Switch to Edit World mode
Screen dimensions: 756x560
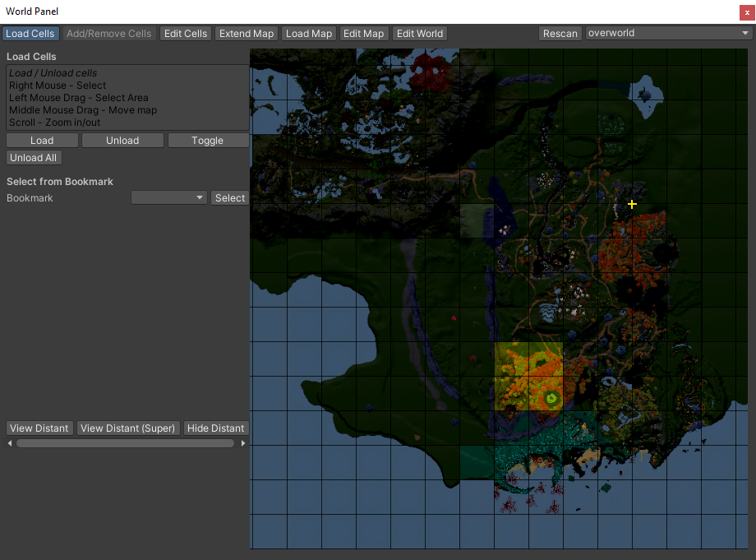click(x=419, y=34)
